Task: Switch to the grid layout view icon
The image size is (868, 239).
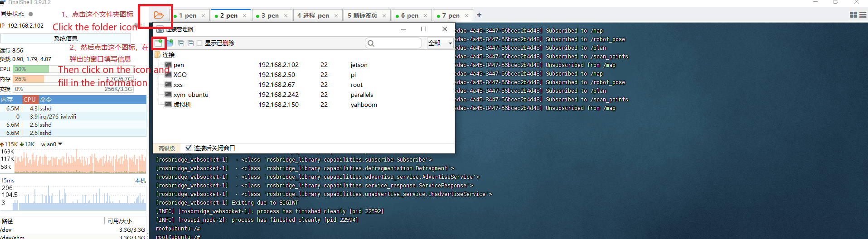Action: (853, 15)
